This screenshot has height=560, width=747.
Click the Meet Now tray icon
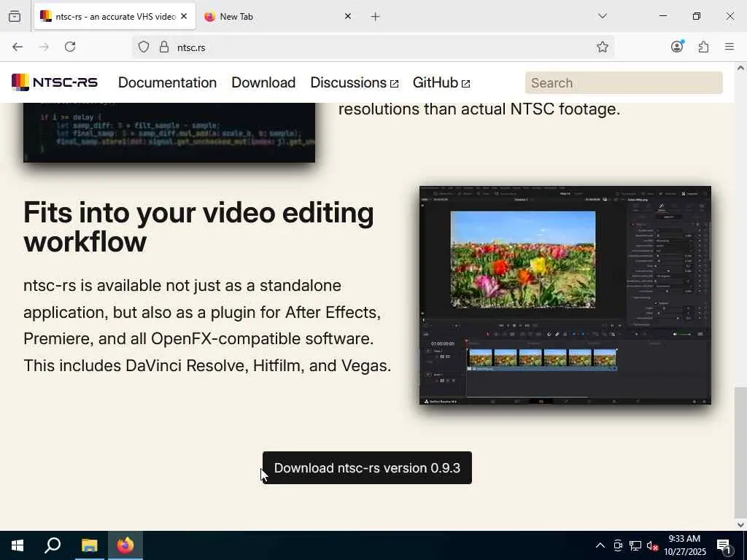[x=618, y=545]
